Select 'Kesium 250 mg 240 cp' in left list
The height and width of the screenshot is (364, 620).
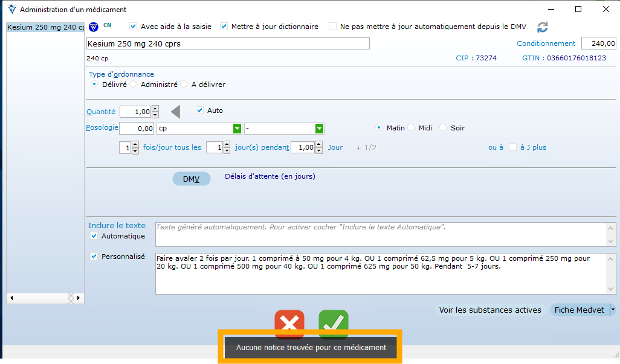pos(45,27)
